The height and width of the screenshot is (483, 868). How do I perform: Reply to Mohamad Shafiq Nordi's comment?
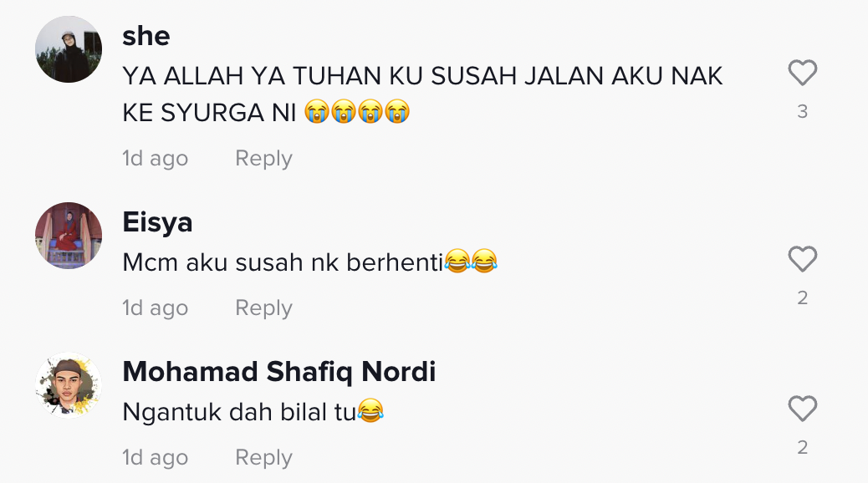(263, 458)
